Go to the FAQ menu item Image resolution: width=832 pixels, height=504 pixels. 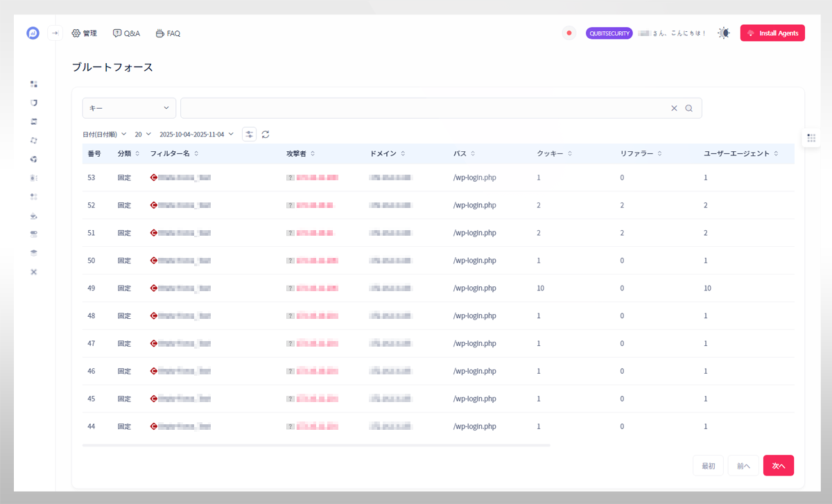click(168, 33)
